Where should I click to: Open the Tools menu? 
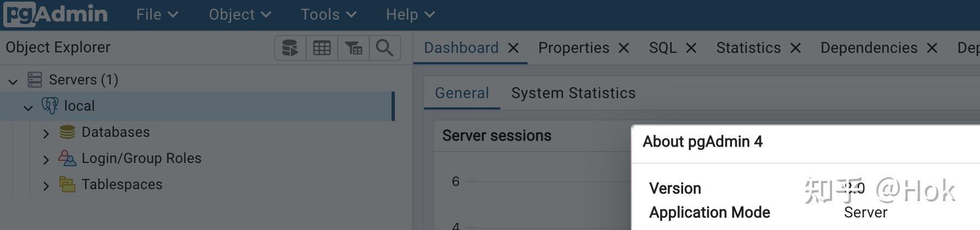[328, 15]
